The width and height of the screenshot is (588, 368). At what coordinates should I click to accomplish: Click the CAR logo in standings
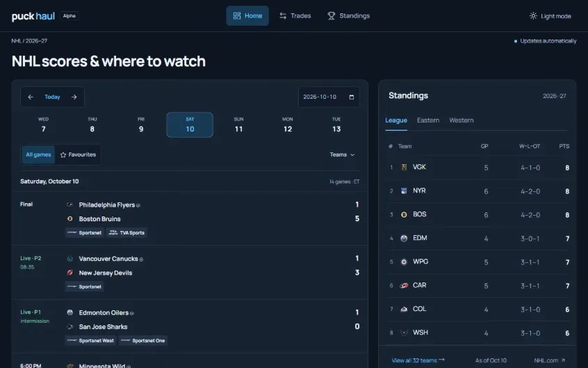[404, 286]
